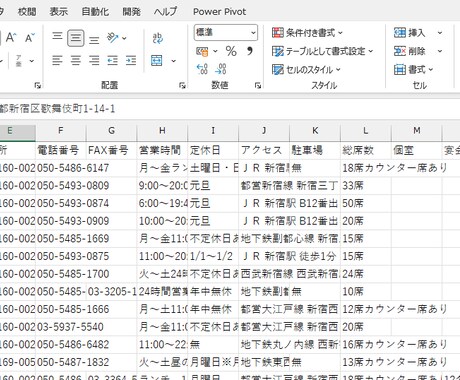Toggle middle align button

point(76,38)
